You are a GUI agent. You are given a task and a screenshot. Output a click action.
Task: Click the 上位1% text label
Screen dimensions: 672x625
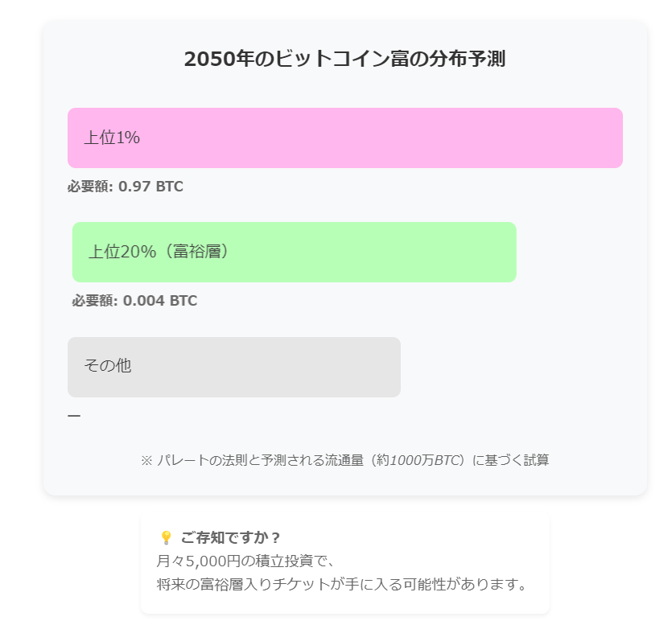coord(112,138)
